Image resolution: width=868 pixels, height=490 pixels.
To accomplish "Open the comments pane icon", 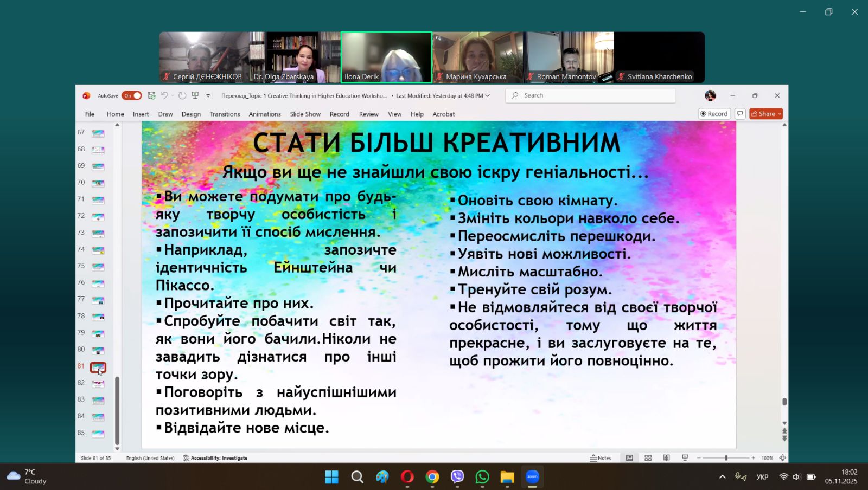I will [739, 114].
